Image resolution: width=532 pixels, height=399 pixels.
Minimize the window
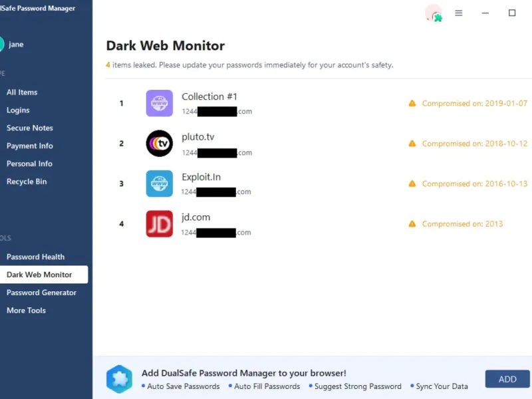pos(485,13)
